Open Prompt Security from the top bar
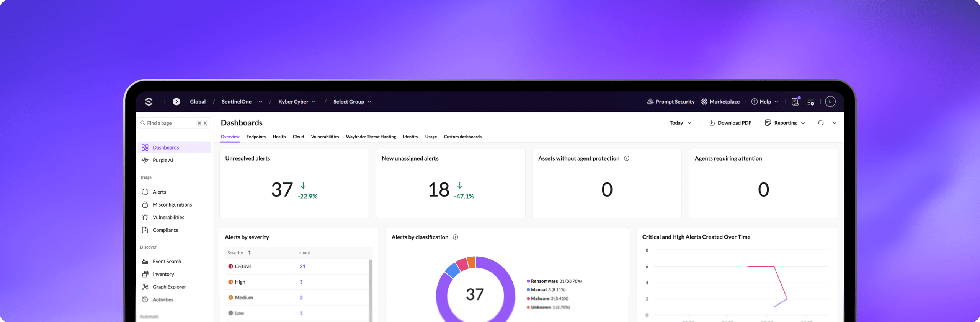 671,102
